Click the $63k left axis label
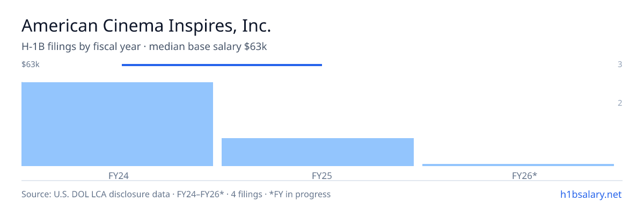The height and width of the screenshot is (215, 644). [x=31, y=64]
